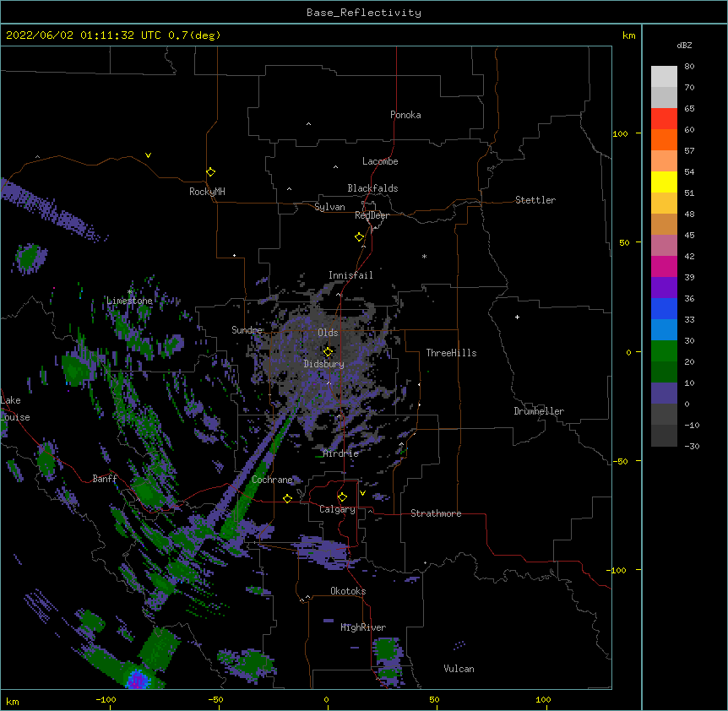Select the light gray 70-80 dBZ legend swatch
Image resolution: width=728 pixels, height=711 pixels.
pyautogui.click(x=664, y=76)
